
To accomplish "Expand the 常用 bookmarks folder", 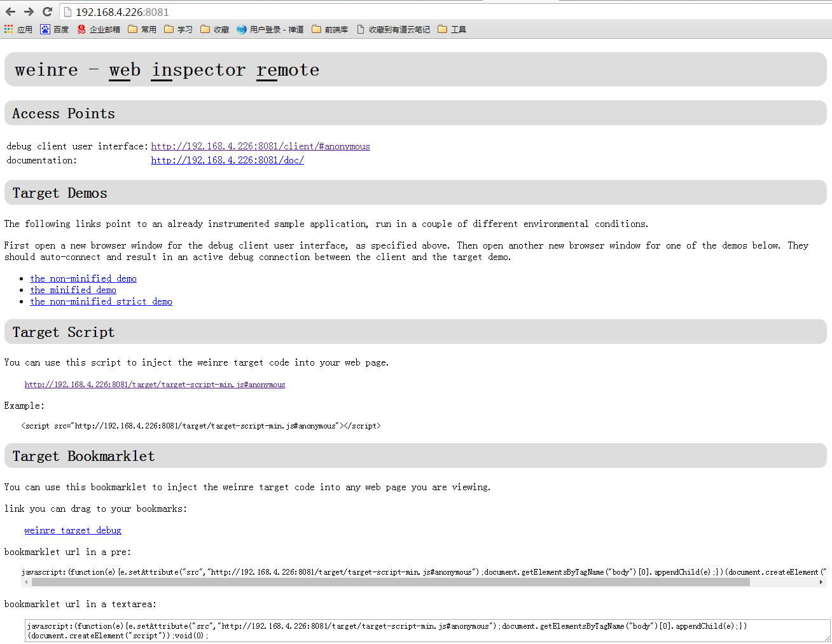I will [142, 29].
